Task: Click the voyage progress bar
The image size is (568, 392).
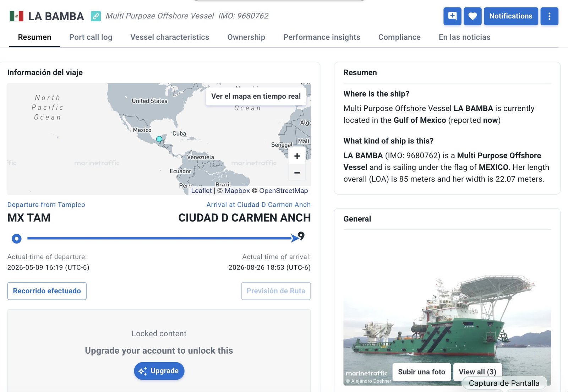Action: [x=159, y=238]
